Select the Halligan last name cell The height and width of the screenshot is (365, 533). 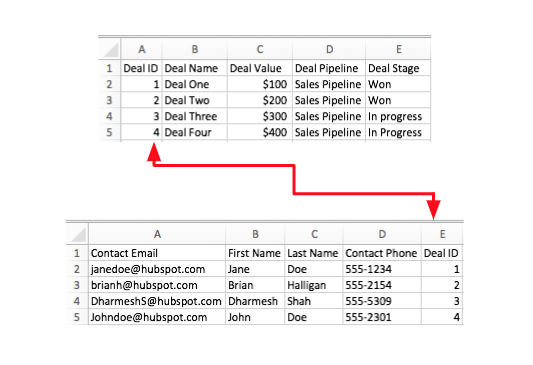tap(314, 285)
